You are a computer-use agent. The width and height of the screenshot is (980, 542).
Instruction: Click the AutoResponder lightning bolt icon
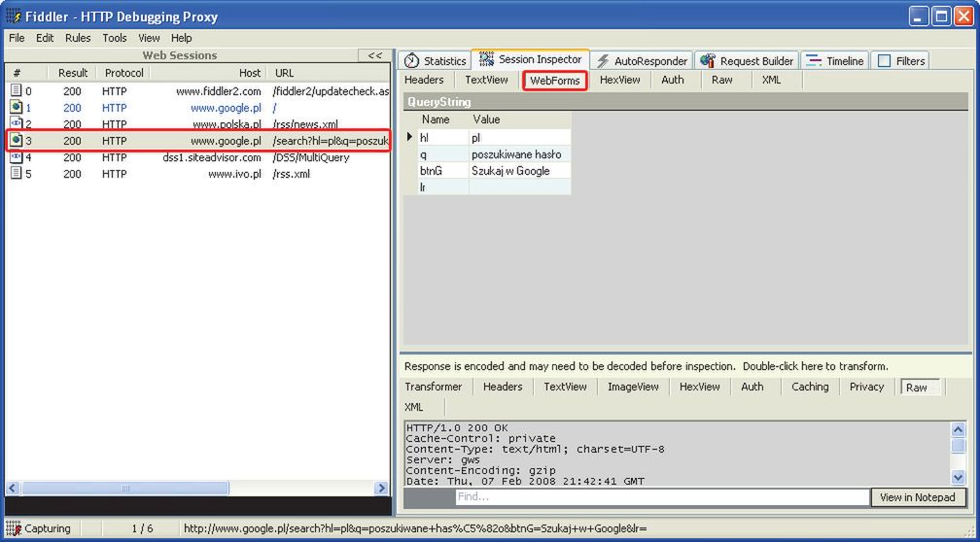coord(603,60)
